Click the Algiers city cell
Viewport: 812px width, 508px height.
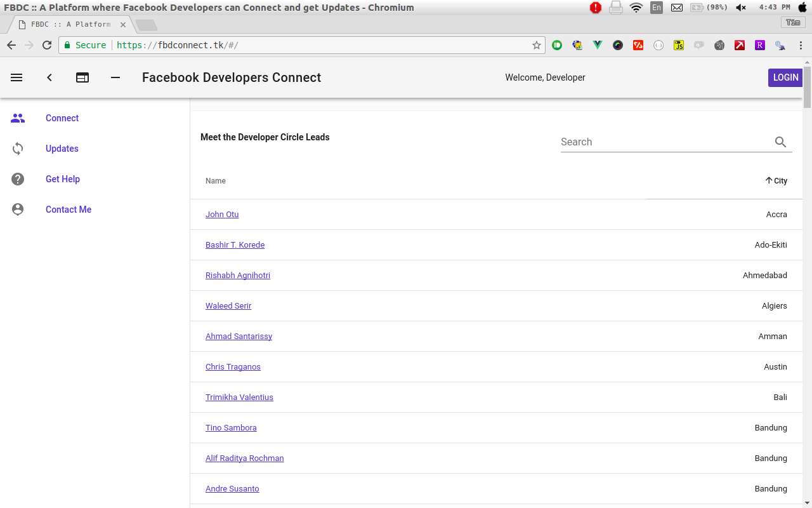775,306
